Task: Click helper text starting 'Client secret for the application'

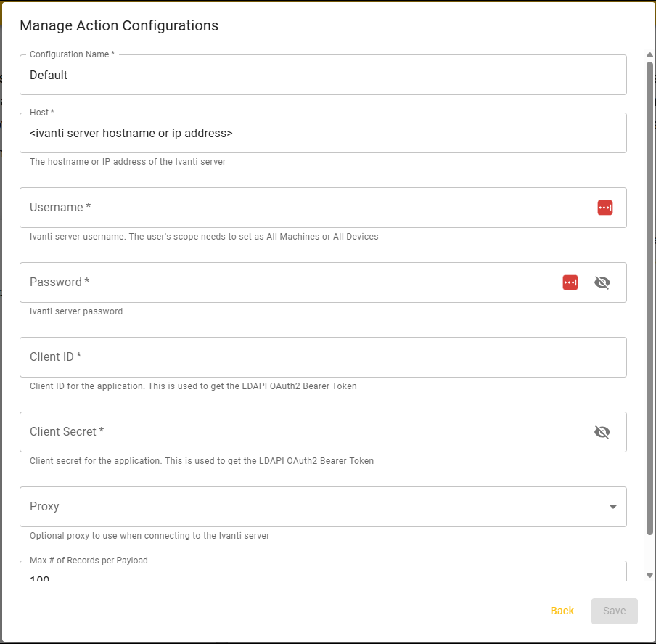Action: (202, 461)
